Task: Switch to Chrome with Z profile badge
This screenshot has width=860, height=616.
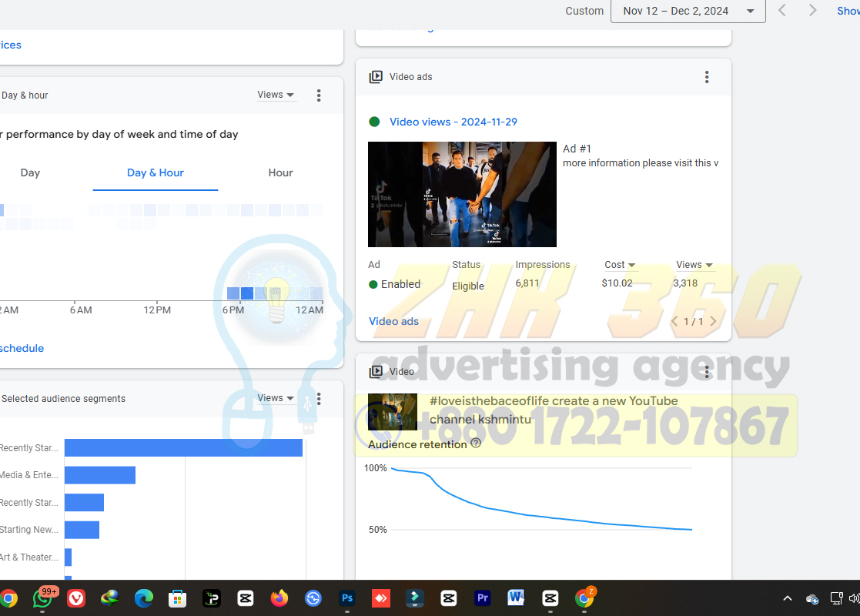Action: (x=584, y=598)
